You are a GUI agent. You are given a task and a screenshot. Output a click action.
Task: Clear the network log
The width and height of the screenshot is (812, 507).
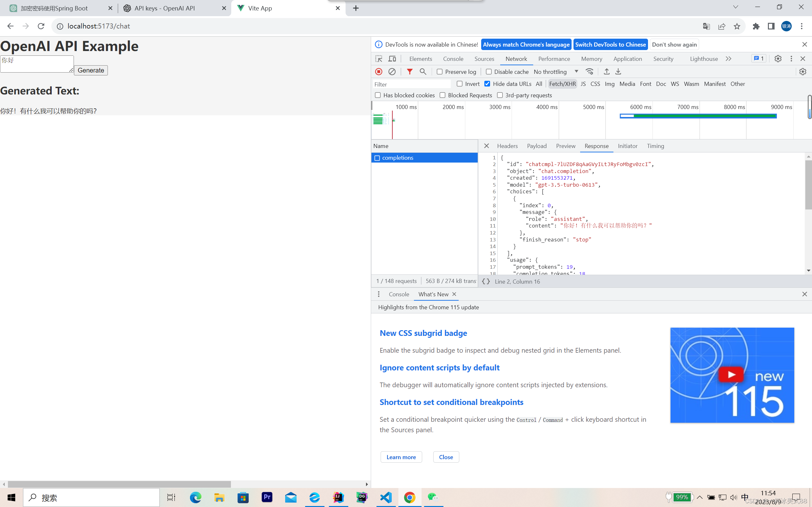pos(392,71)
